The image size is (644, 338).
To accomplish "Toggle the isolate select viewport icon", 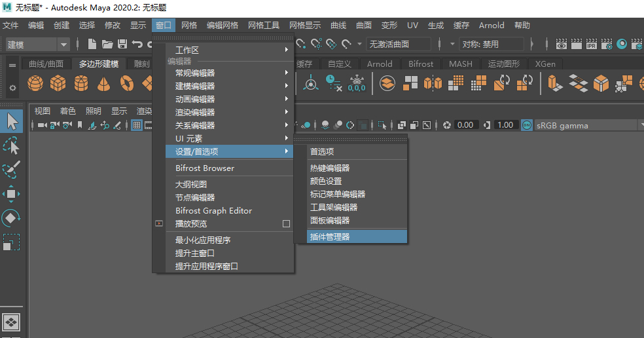I will tap(382, 125).
